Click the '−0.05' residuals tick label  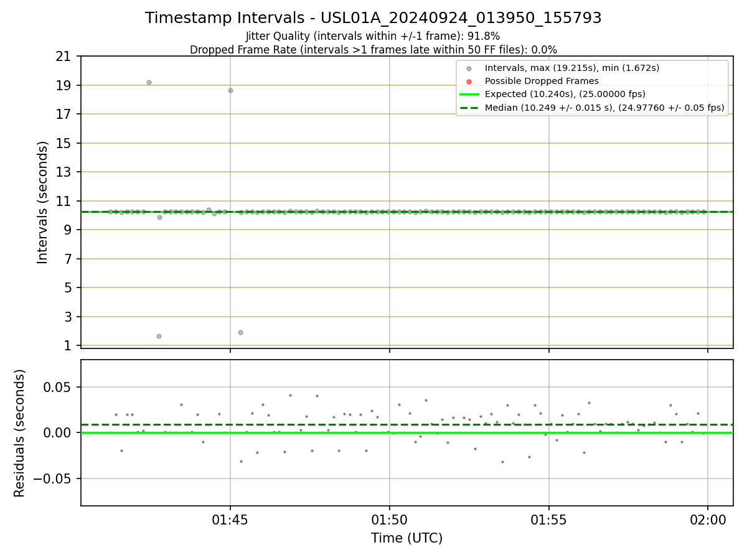click(x=54, y=478)
